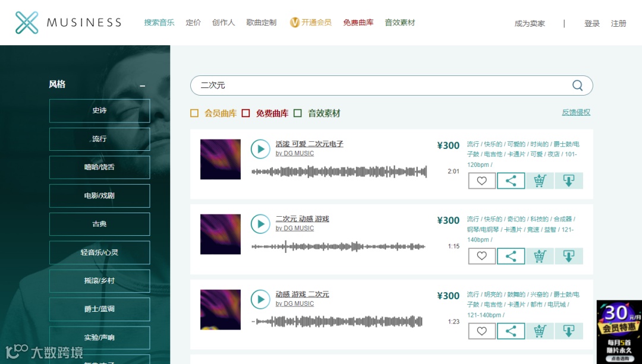Open by DG MUSIC under 活泼 可爱 二次元电子
The width and height of the screenshot is (642, 364).
(295, 153)
